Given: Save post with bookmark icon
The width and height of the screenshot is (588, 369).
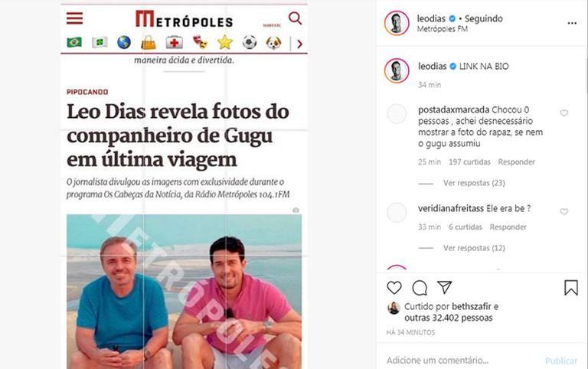Looking at the screenshot, I should [x=570, y=288].
